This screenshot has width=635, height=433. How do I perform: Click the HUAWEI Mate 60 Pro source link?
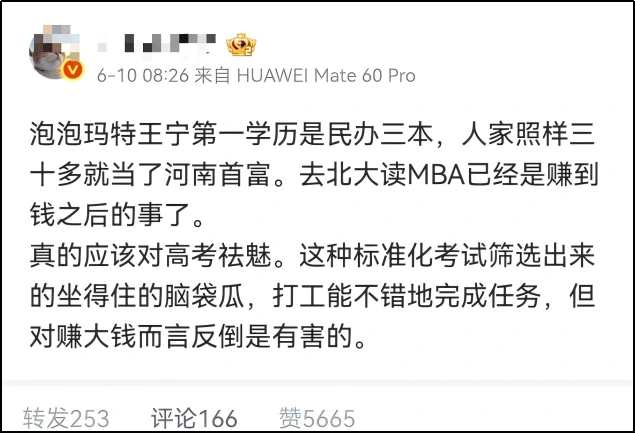coord(326,75)
